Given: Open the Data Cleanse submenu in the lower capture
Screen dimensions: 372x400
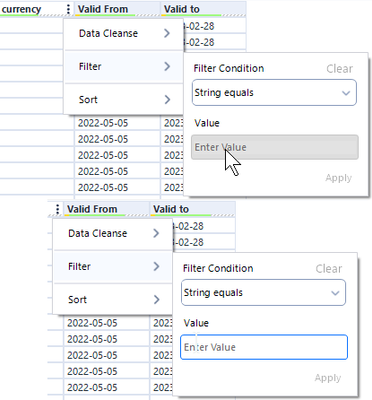Looking at the screenshot, I should (113, 233).
